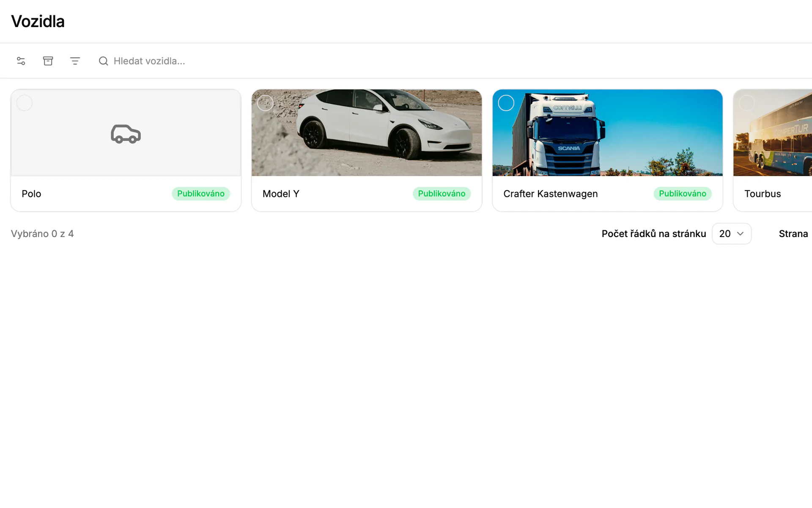This screenshot has width=812, height=508.
Task: Open the view settings sliders icon
Action: pos(21,61)
